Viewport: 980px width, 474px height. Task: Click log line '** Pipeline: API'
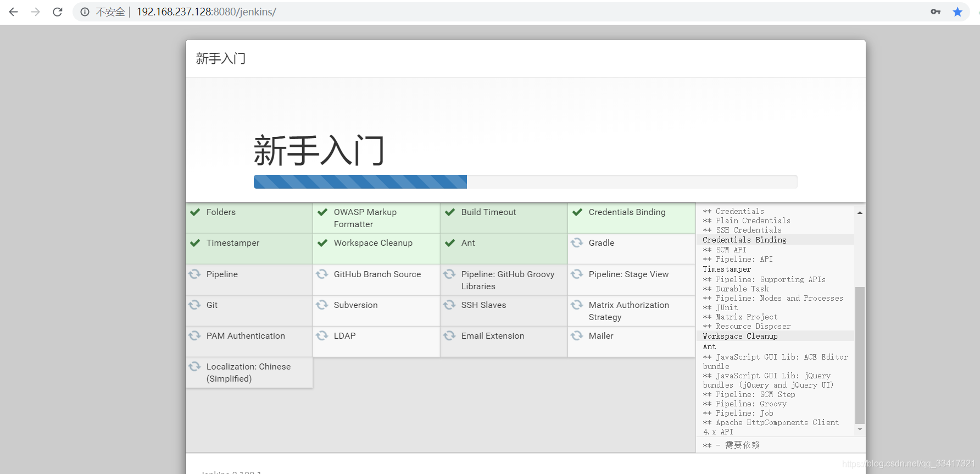pos(738,260)
